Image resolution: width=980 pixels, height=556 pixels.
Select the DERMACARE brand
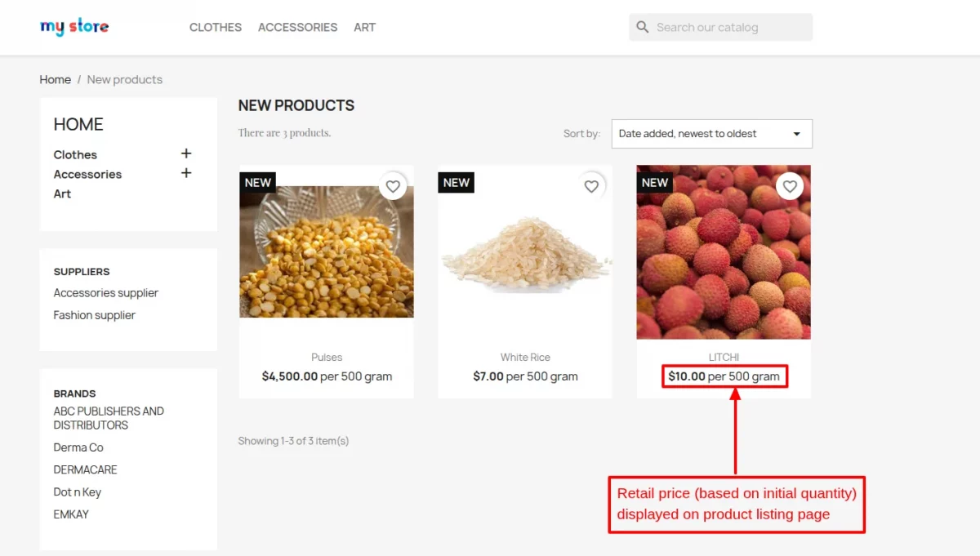coord(85,469)
